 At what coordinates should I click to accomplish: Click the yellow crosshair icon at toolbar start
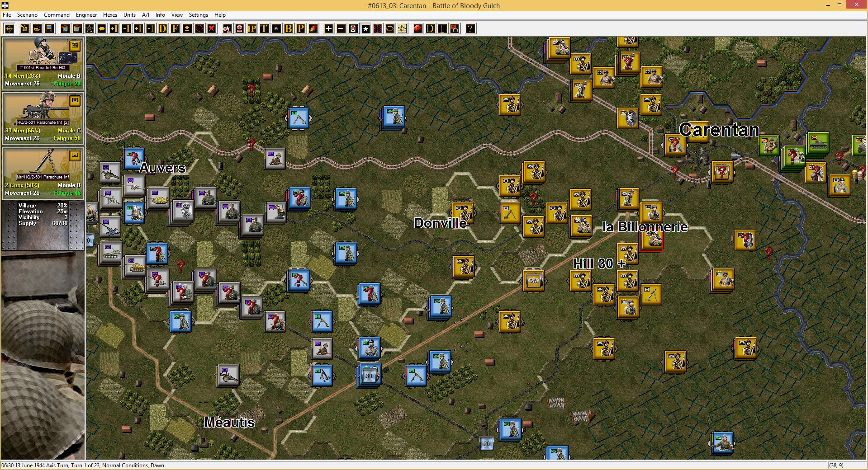(x=9, y=29)
